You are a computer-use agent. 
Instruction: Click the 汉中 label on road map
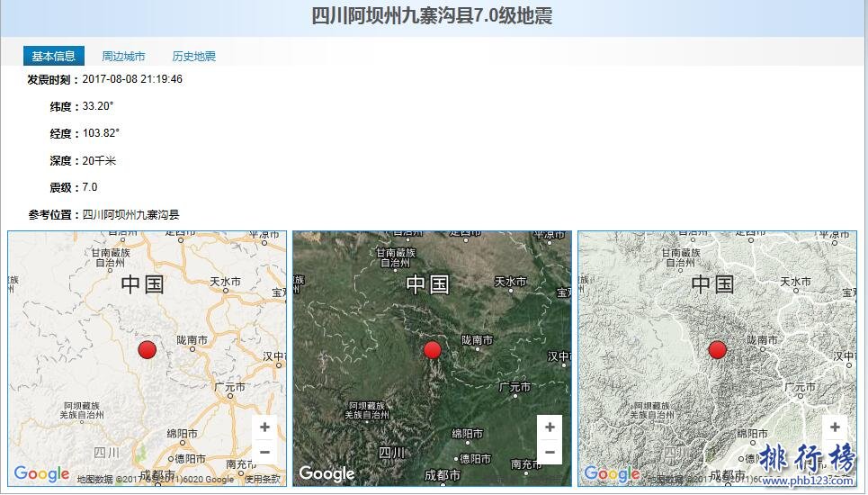click(x=274, y=356)
